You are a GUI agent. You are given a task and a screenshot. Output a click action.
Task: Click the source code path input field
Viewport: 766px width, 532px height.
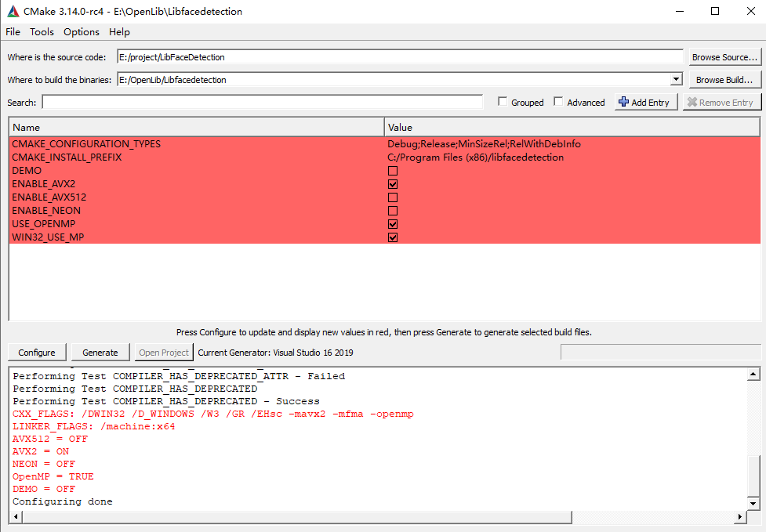(x=400, y=57)
